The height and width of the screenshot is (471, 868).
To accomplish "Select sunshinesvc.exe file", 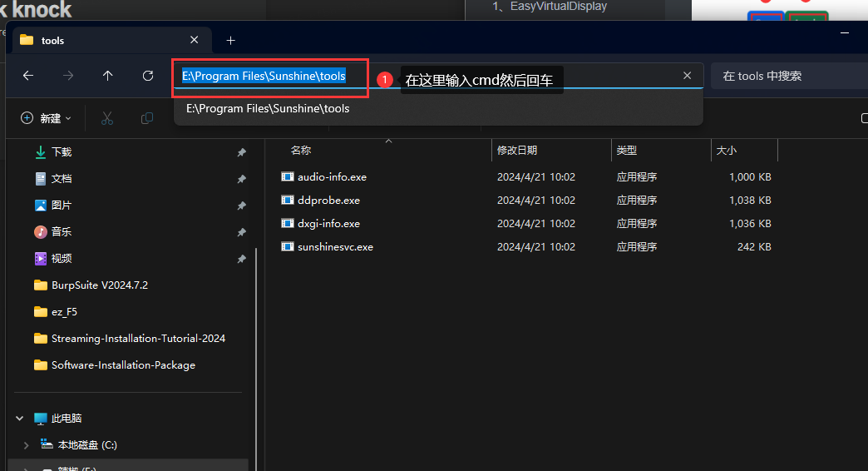I will coord(335,246).
